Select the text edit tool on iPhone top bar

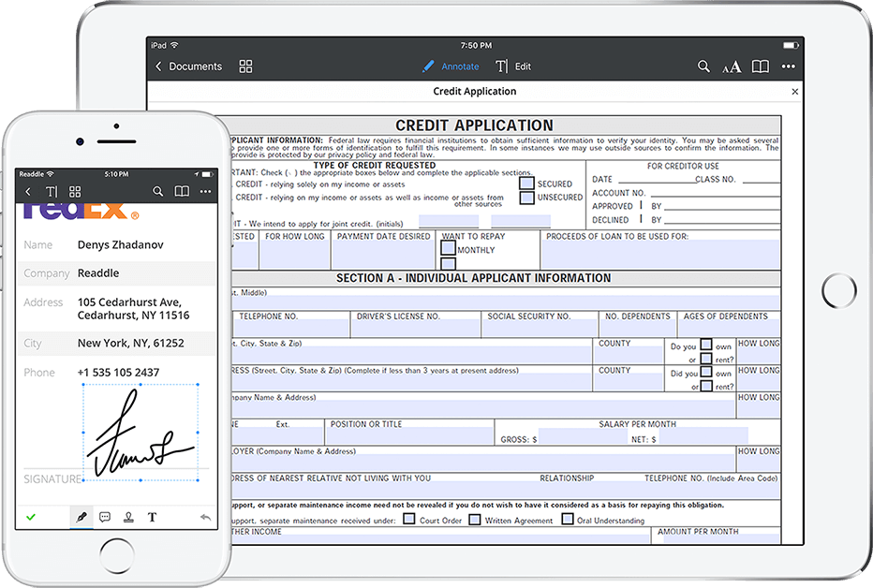click(x=52, y=192)
